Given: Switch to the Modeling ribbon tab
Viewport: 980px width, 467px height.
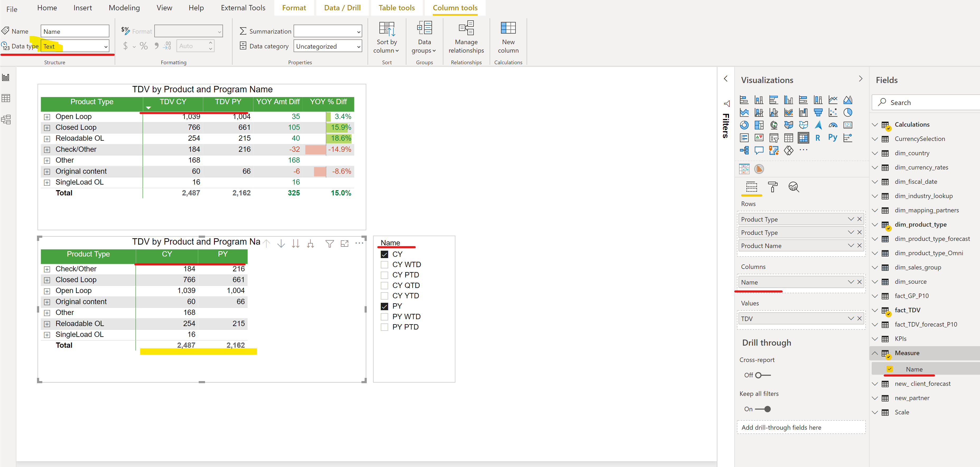Looking at the screenshot, I should coord(124,8).
